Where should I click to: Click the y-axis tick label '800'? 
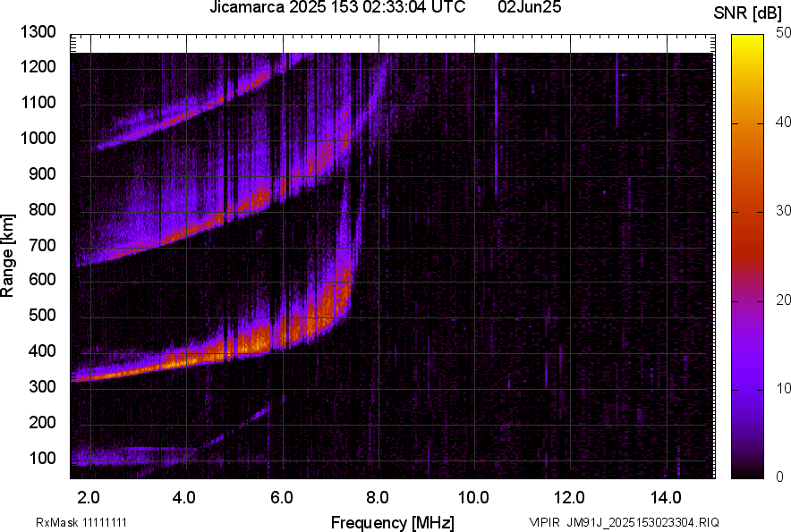[x=42, y=209]
